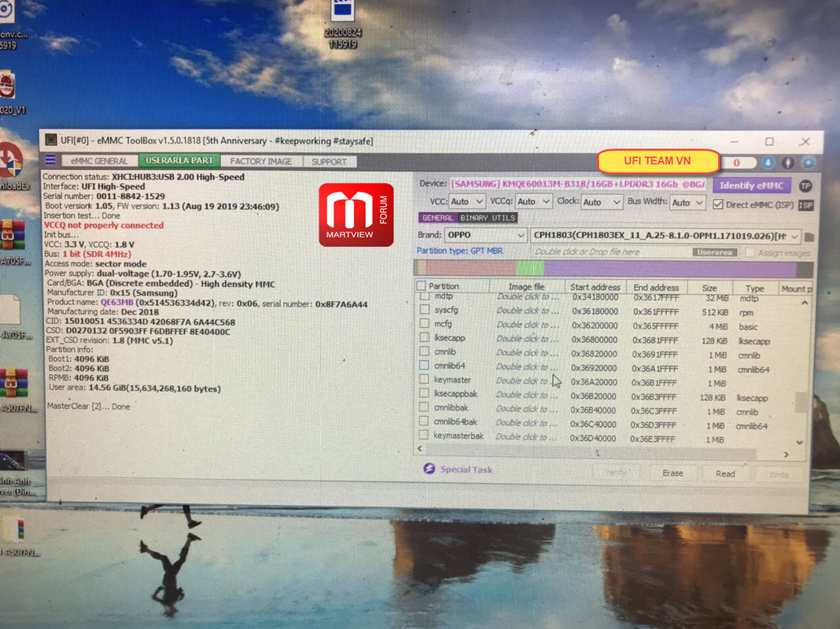
Task: Check the keymaster partition box
Action: click(424, 379)
